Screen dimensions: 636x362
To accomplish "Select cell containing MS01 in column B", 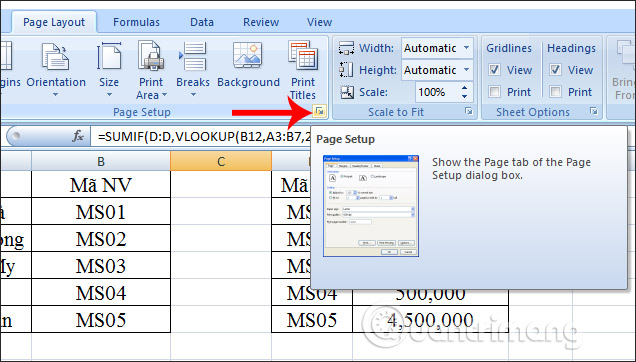I will [x=101, y=211].
